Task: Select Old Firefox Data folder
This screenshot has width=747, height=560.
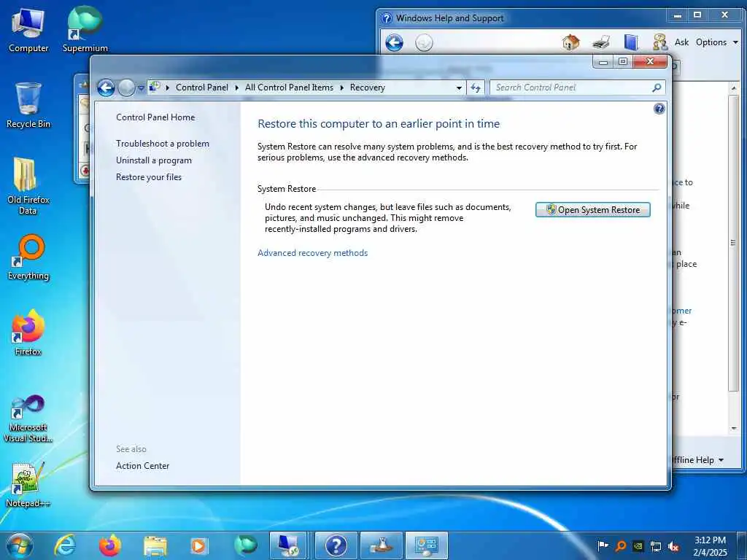Action: pos(28,186)
